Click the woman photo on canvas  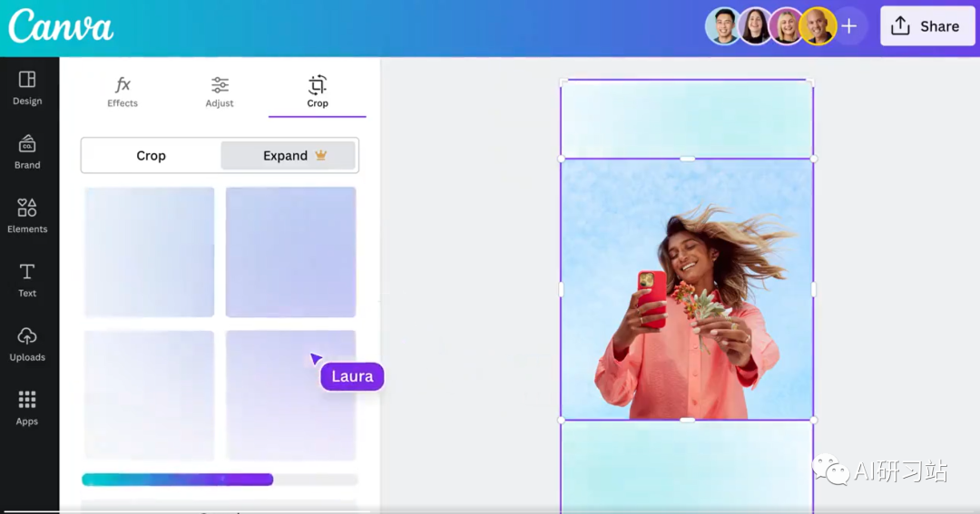(x=687, y=289)
